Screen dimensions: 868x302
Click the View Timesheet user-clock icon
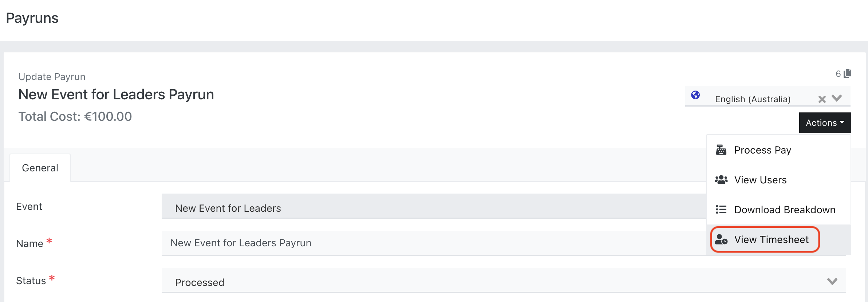[721, 239]
